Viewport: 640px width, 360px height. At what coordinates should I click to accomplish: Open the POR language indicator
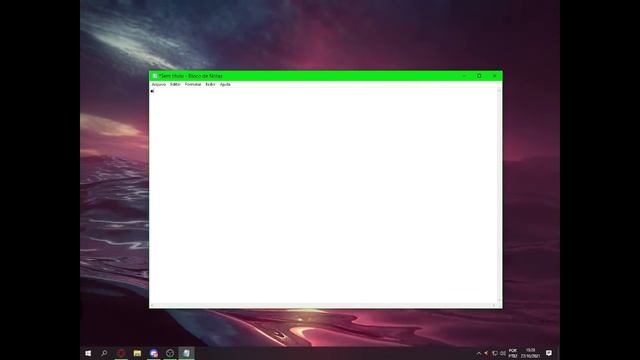pyautogui.click(x=513, y=353)
